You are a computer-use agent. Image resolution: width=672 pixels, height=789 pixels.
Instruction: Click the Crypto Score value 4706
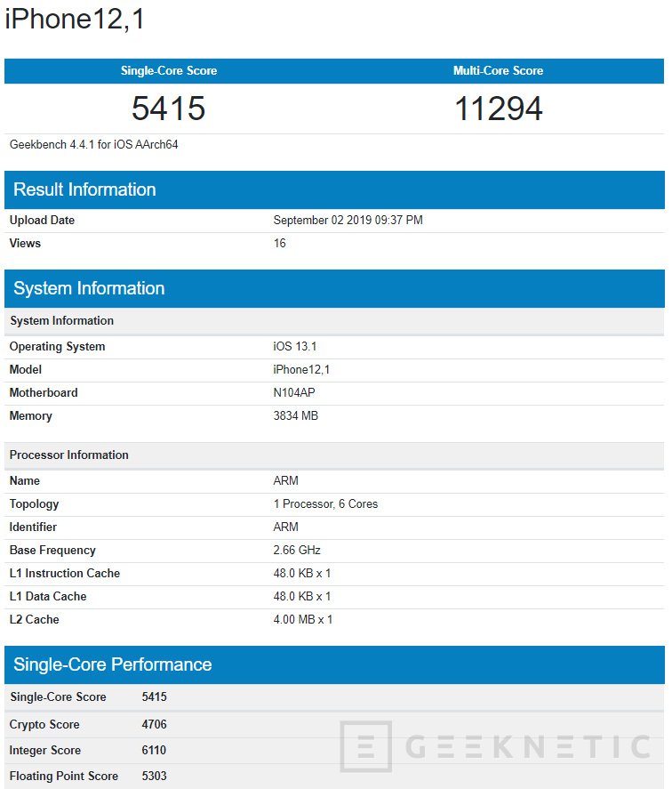coord(154,725)
